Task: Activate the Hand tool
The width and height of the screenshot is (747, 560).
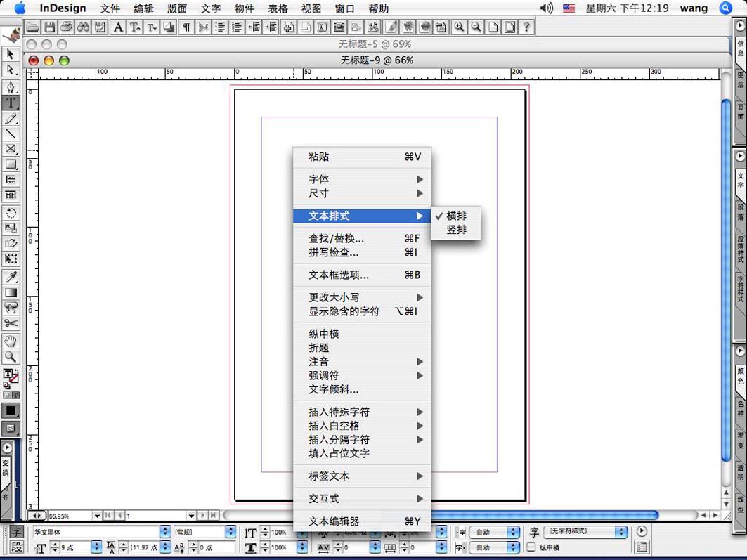Action: click(x=11, y=341)
